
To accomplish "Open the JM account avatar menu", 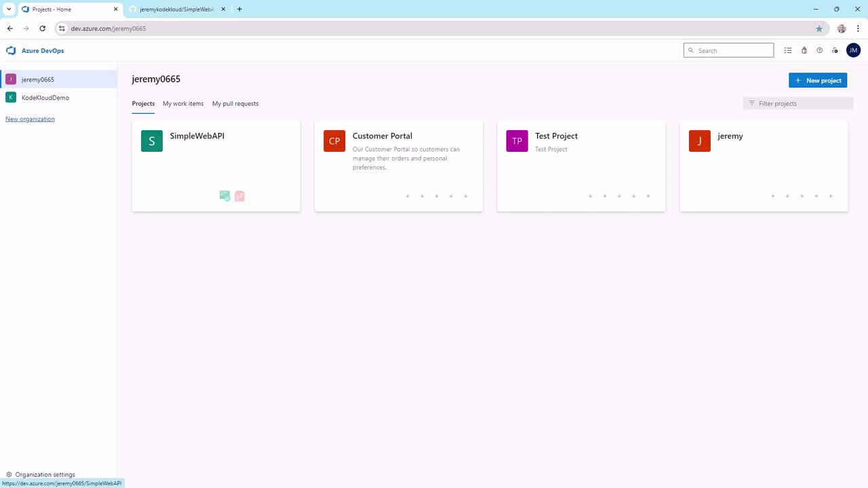I will (x=853, y=50).
